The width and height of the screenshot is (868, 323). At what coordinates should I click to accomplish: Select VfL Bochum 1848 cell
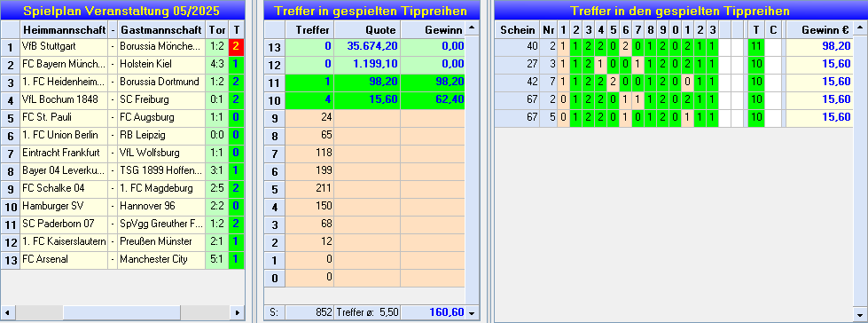(x=64, y=100)
